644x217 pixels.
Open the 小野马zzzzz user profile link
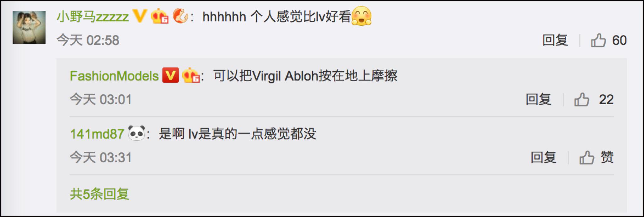93,16
